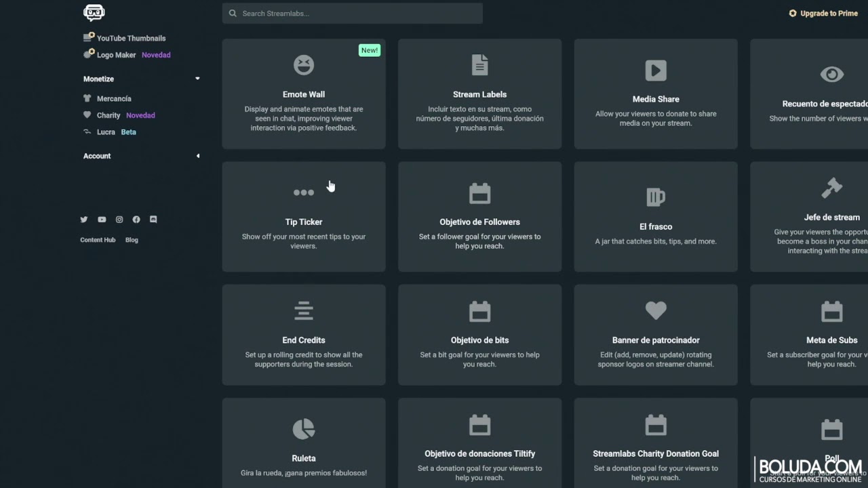Open the Emote Wall title
The height and width of the screenshot is (488, 868).
(304, 94)
